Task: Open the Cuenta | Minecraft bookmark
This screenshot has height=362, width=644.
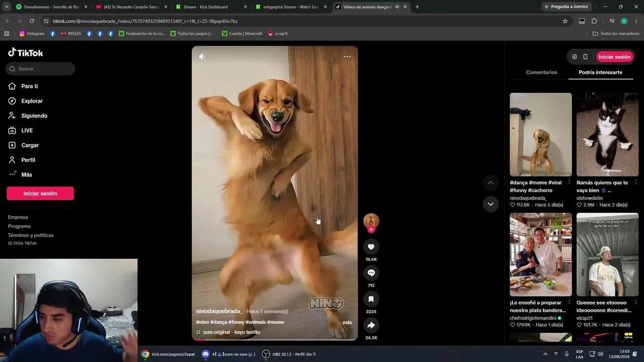Action: 242,34
